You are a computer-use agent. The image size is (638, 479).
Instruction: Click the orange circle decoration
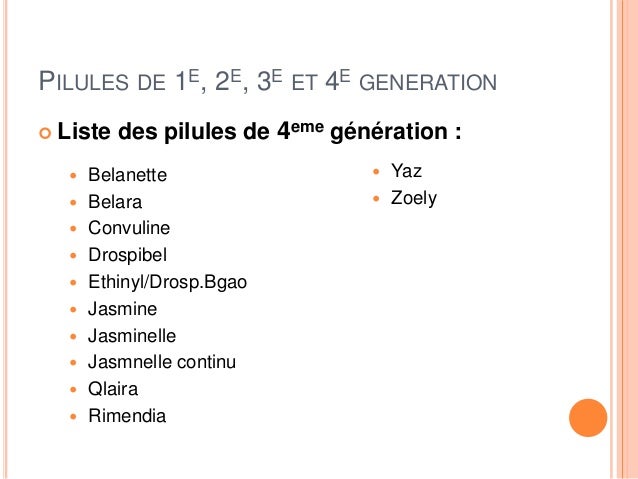(x=588, y=417)
